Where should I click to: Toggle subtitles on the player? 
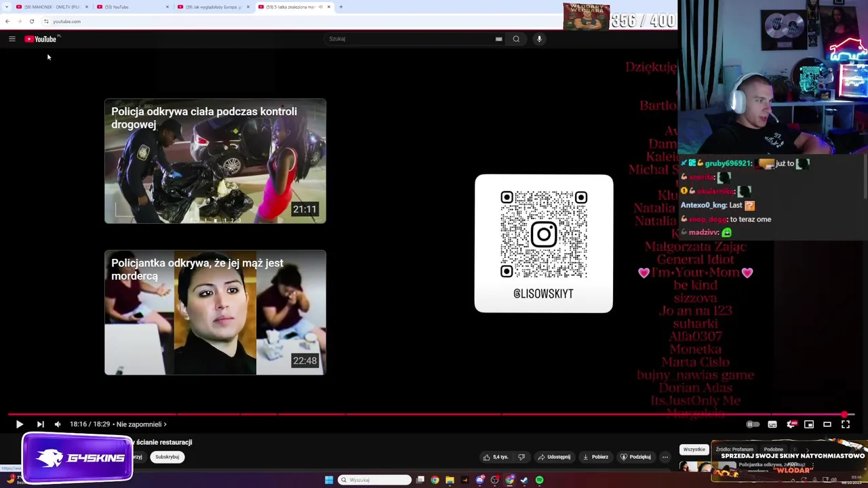pos(772,424)
